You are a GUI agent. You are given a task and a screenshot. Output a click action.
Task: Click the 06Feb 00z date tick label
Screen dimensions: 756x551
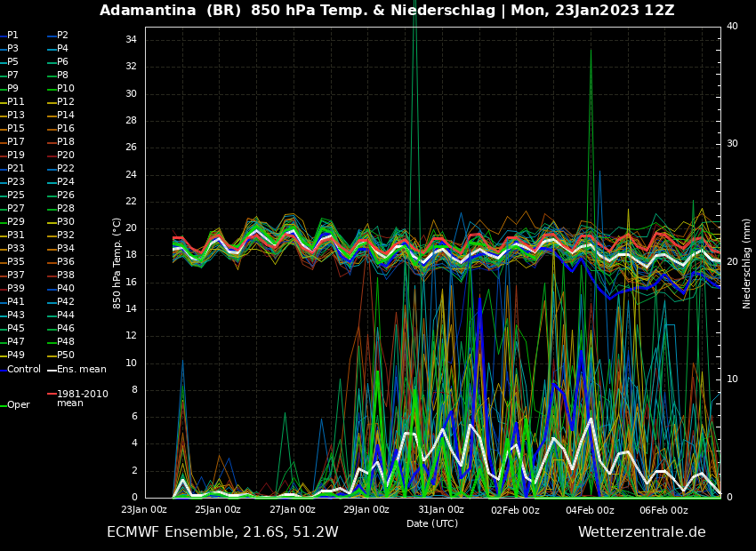[x=664, y=510]
